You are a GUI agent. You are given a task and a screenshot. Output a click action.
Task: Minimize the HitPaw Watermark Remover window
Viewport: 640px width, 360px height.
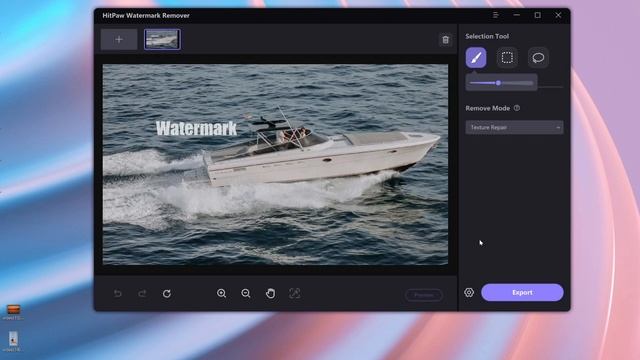pyautogui.click(x=517, y=15)
